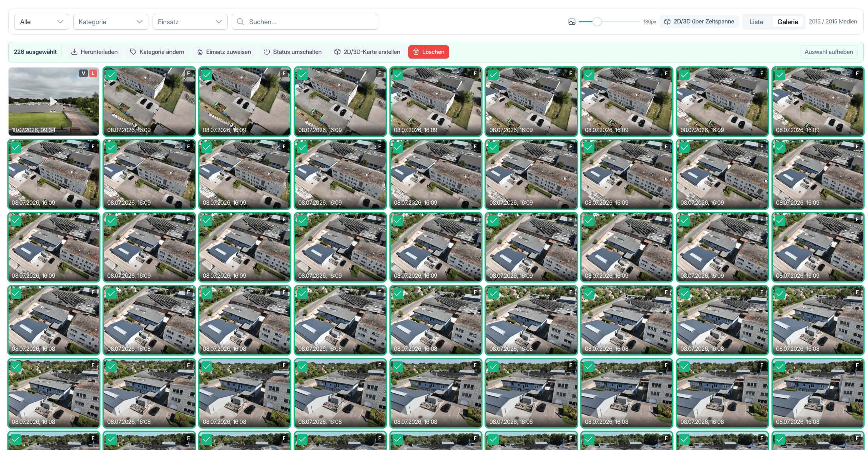The image size is (868, 450).
Task: Click the tag icon beside Kategorie ändern
Action: (x=133, y=52)
